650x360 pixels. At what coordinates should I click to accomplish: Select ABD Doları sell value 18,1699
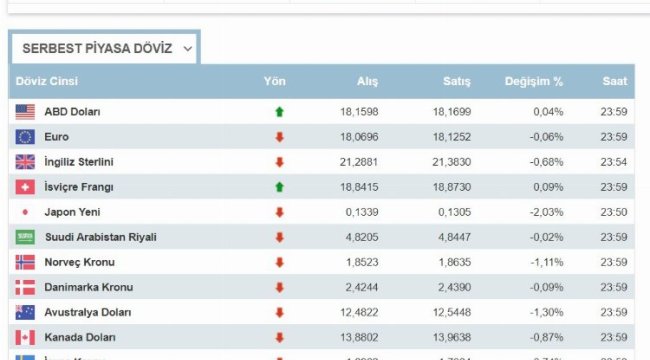452,112
